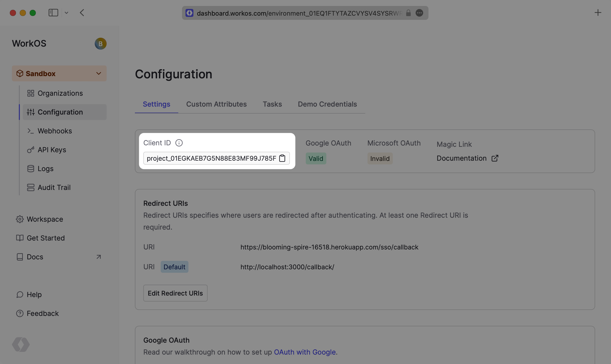The height and width of the screenshot is (364, 611).
Task: Click the Client ID value field
Action: 211,158
